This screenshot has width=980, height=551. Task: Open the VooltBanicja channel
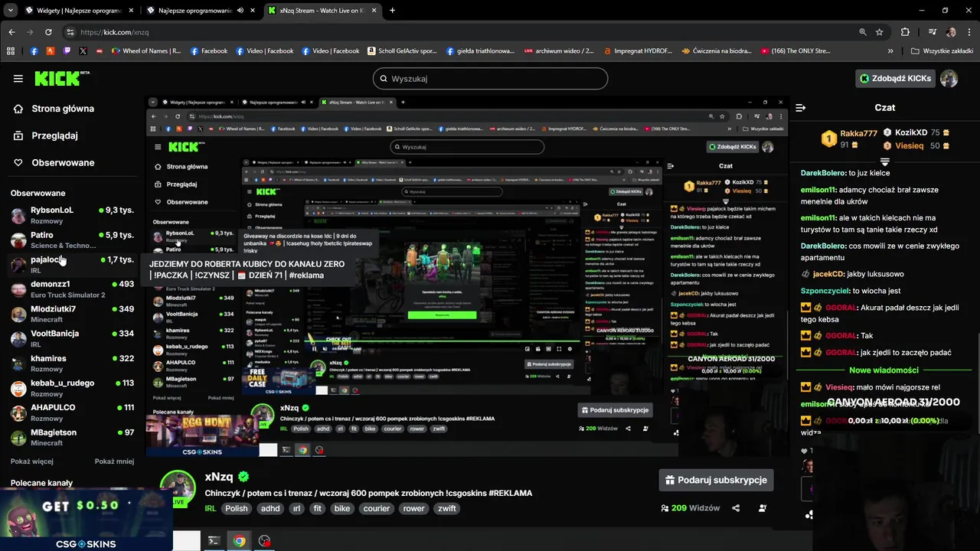coord(73,338)
